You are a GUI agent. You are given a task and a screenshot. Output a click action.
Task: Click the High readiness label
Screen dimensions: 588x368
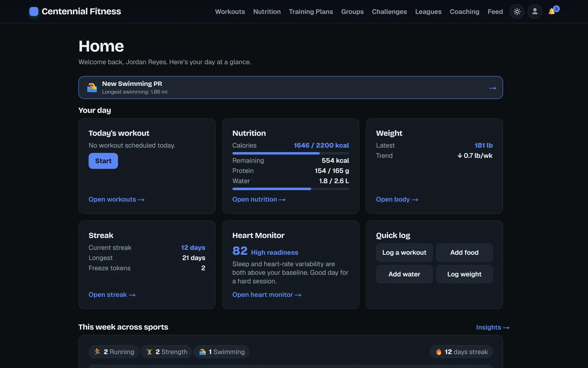[x=274, y=253]
